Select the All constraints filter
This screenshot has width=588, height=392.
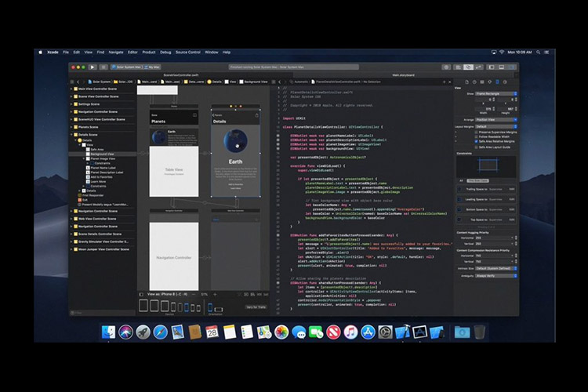[461, 181]
